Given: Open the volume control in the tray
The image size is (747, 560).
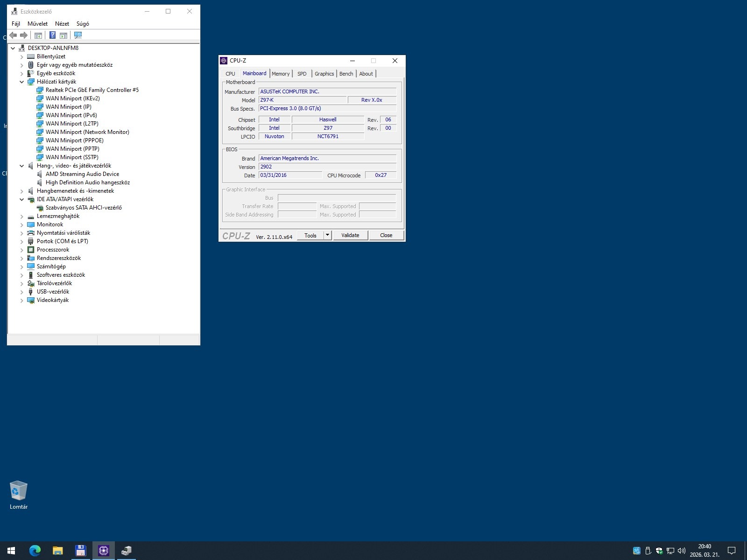Looking at the screenshot, I should coord(682,551).
